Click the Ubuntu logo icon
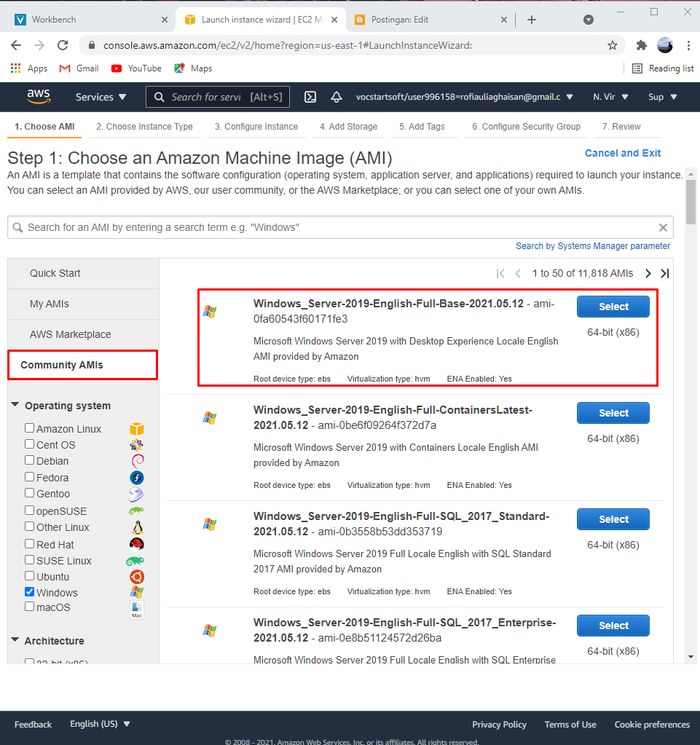 tap(137, 577)
